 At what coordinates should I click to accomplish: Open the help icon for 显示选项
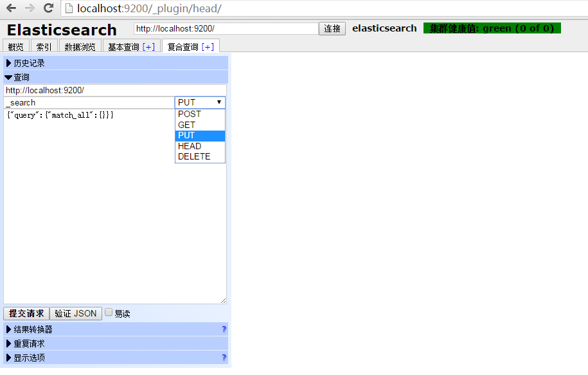point(224,358)
